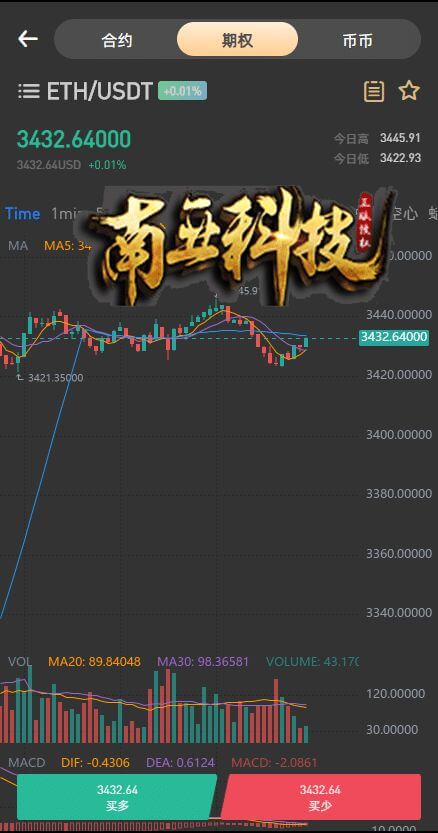The image size is (438, 833).
Task: Select the Time chart interval
Action: [22, 214]
